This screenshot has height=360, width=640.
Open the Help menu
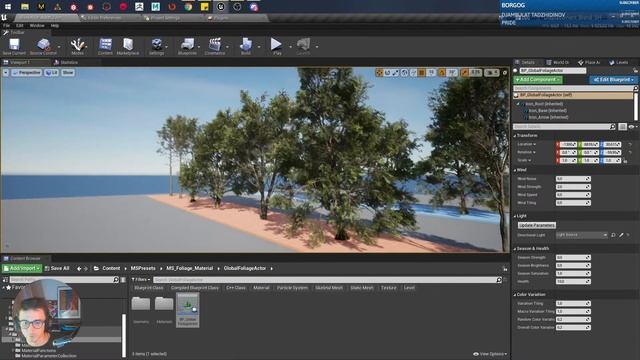click(55, 25)
